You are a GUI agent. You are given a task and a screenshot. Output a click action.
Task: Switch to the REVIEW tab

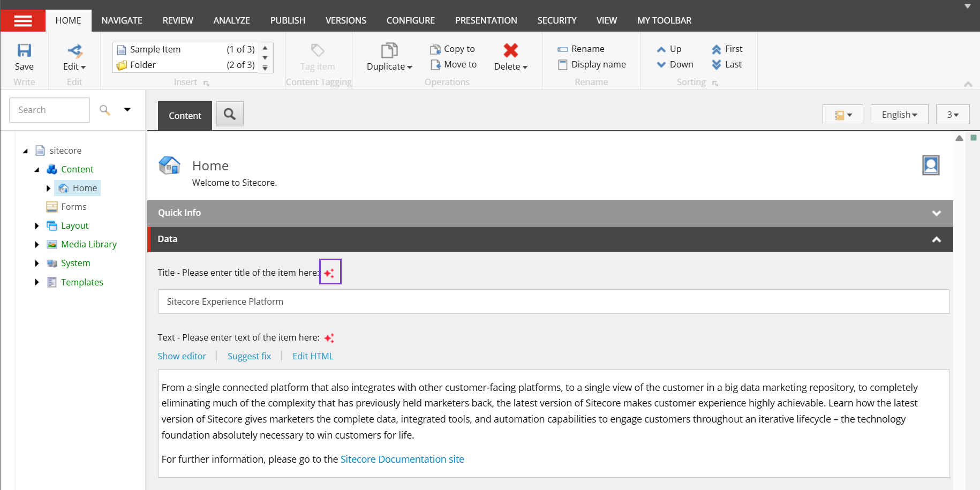point(178,20)
